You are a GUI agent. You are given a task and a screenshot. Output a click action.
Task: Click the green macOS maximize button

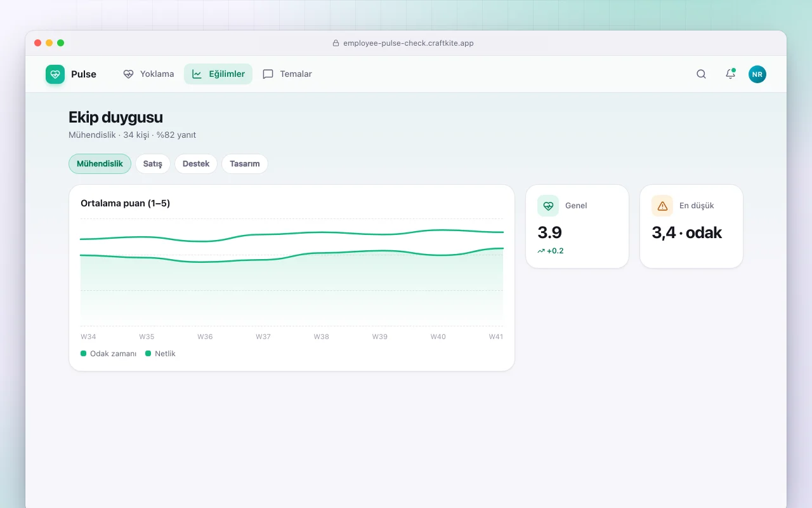click(61, 43)
